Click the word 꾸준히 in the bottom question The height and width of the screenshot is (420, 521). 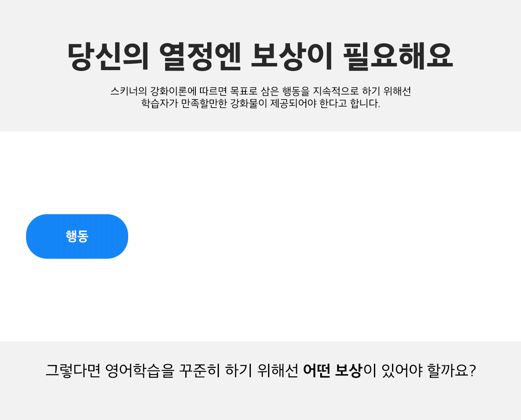[x=200, y=370]
